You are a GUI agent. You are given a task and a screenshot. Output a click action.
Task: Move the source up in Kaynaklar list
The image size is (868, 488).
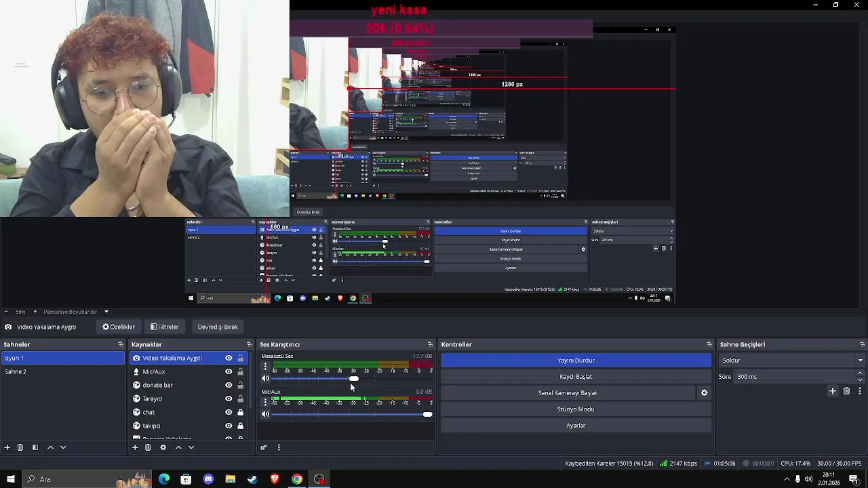click(x=178, y=447)
